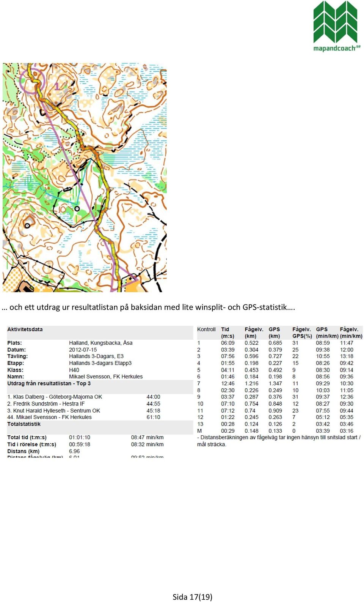Select control 1 GPS distance '0.685'
Viewport: 364px width, 602px height.
pyautogui.click(x=275, y=343)
